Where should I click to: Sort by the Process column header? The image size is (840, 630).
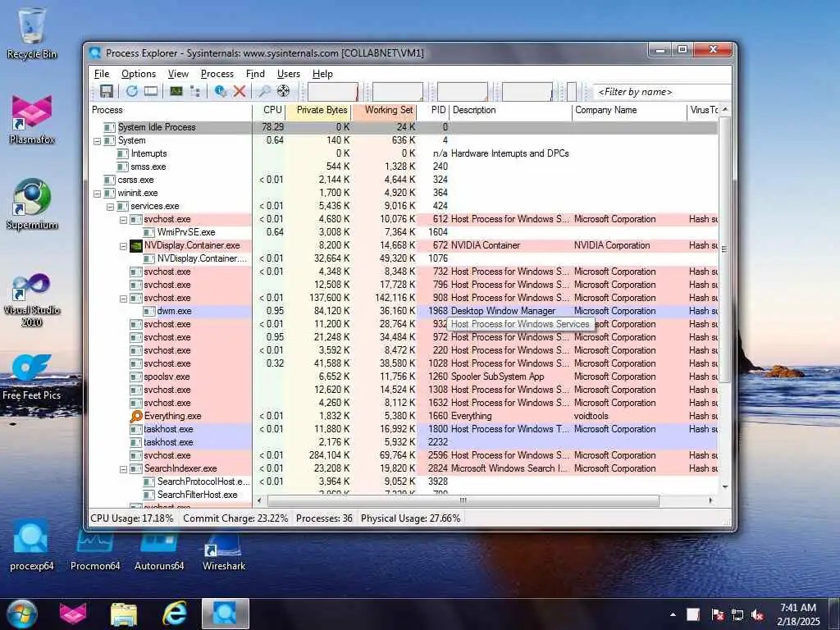[171, 111]
